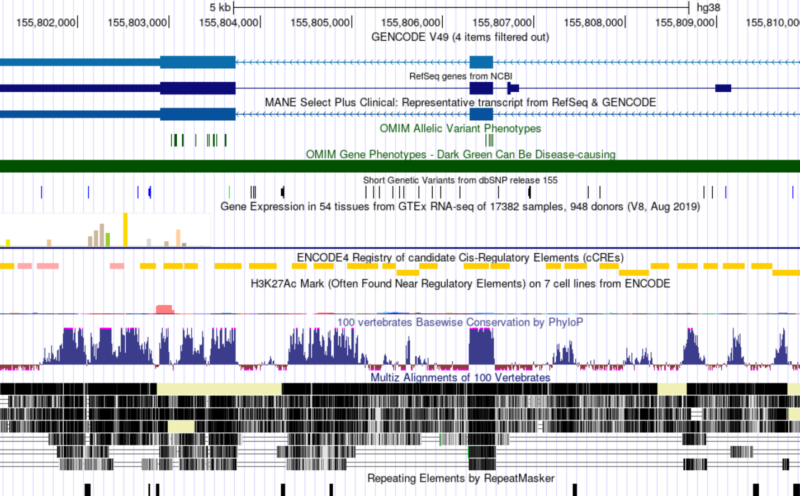Click the H3K27Ac Mark track title
Screen dimensions: 800x496
(460, 284)
